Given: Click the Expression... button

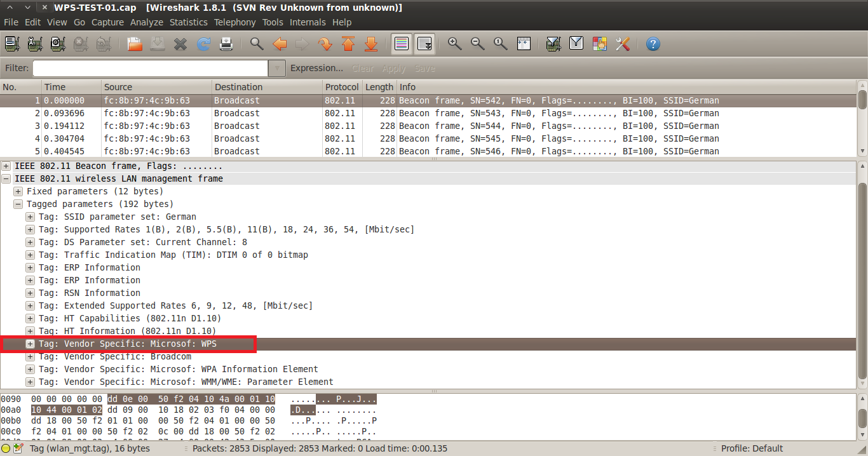Looking at the screenshot, I should pos(316,68).
